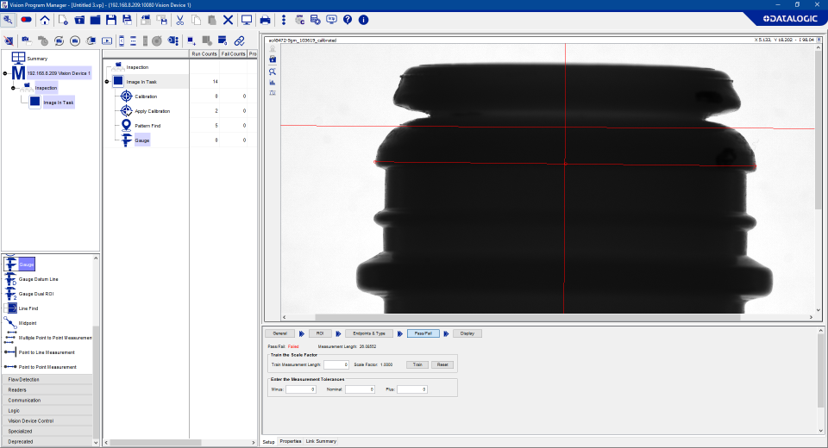Open the Link Summary tab
The height and width of the screenshot is (448, 828).
321,441
